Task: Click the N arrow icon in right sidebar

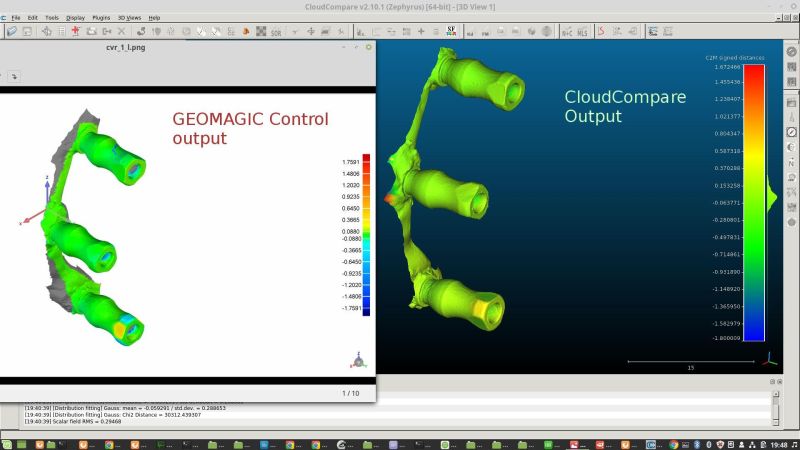Action: (791, 162)
